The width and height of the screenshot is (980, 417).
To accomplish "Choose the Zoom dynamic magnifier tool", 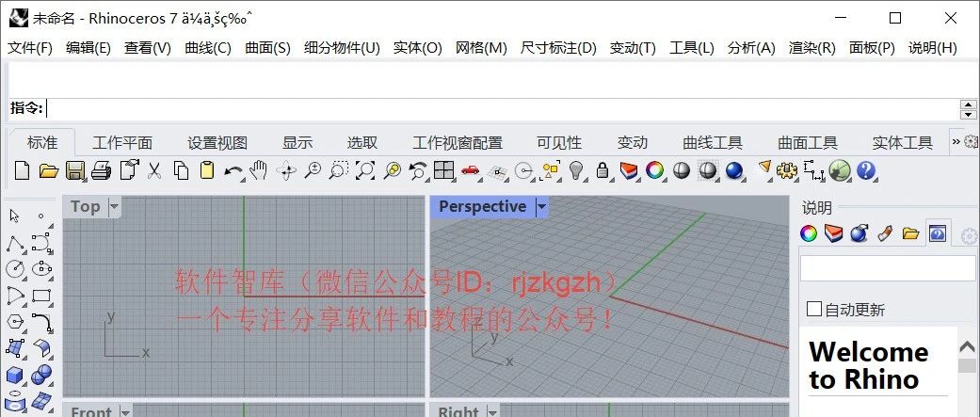I will [x=313, y=170].
